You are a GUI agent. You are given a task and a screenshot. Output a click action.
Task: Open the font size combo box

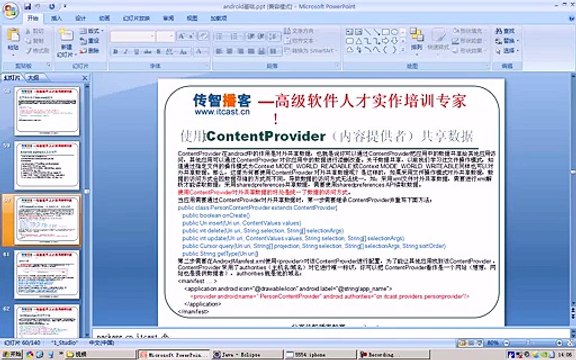pos(165,36)
